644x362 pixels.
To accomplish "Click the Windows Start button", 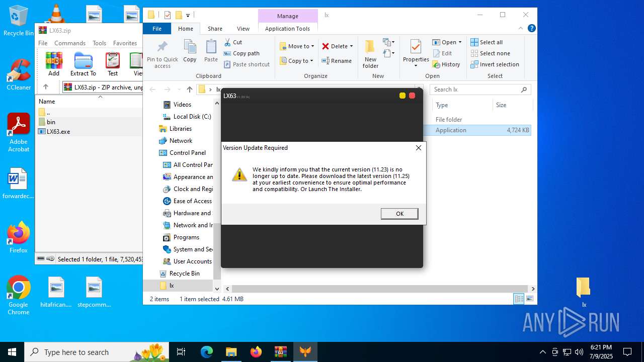I will (x=12, y=352).
